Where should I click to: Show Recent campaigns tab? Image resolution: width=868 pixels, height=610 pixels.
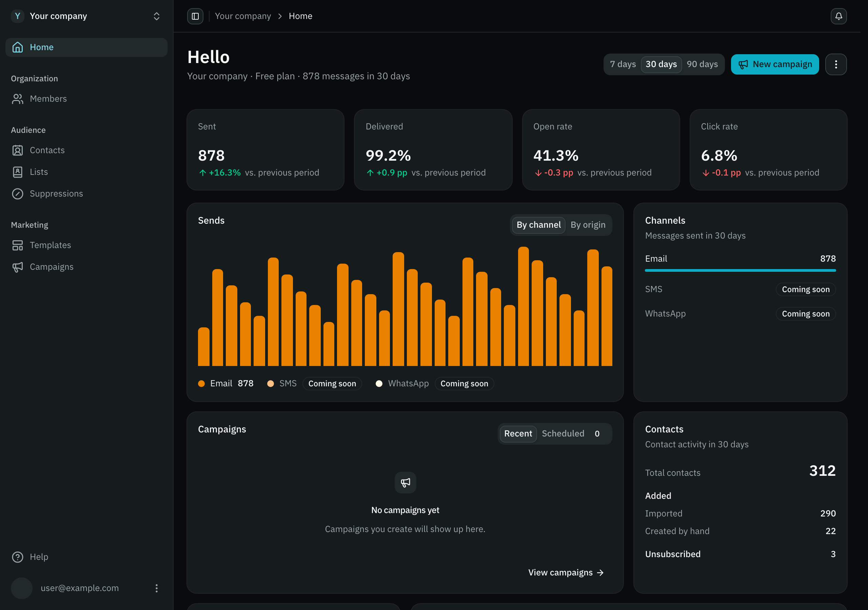(518, 433)
